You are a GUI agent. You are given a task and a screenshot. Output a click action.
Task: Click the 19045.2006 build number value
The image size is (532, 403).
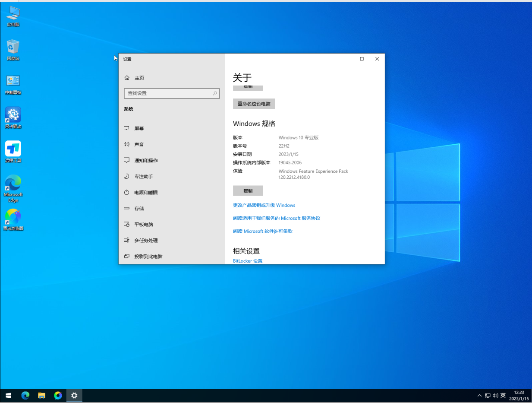(x=290, y=162)
